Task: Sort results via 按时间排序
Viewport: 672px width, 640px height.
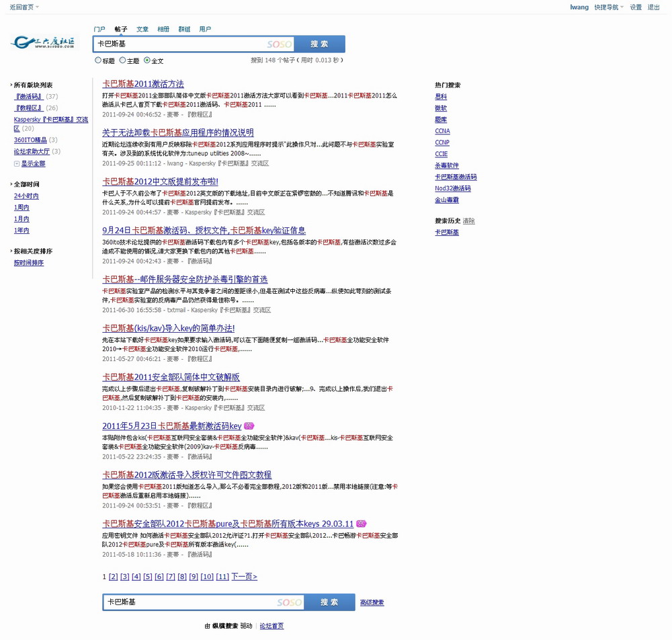Action: pyautogui.click(x=29, y=263)
